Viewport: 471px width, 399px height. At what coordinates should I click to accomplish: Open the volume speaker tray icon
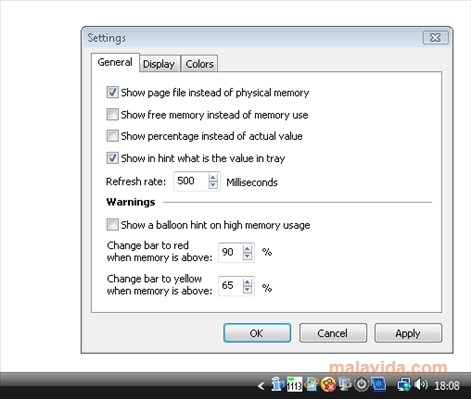pyautogui.click(x=421, y=384)
